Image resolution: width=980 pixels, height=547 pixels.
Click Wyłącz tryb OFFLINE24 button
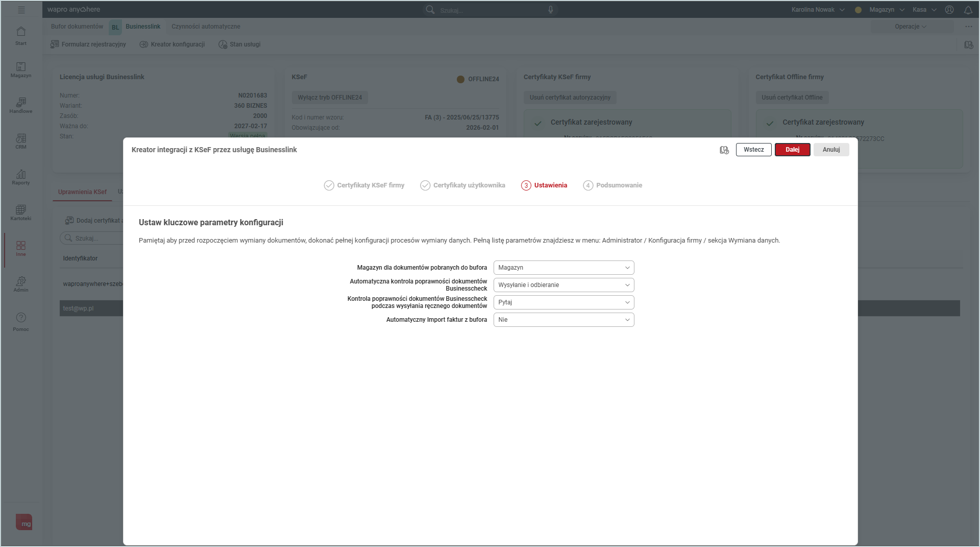[330, 98]
